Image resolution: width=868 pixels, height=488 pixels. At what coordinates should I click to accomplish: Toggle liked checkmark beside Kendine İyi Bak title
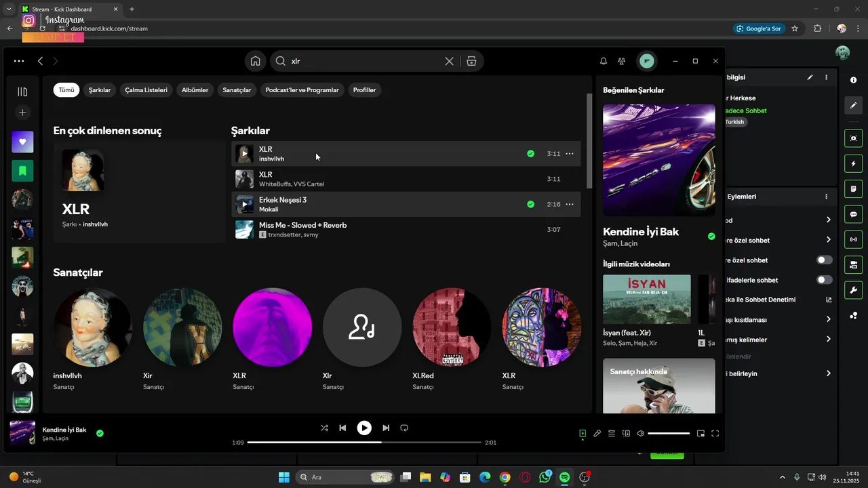[711, 237]
